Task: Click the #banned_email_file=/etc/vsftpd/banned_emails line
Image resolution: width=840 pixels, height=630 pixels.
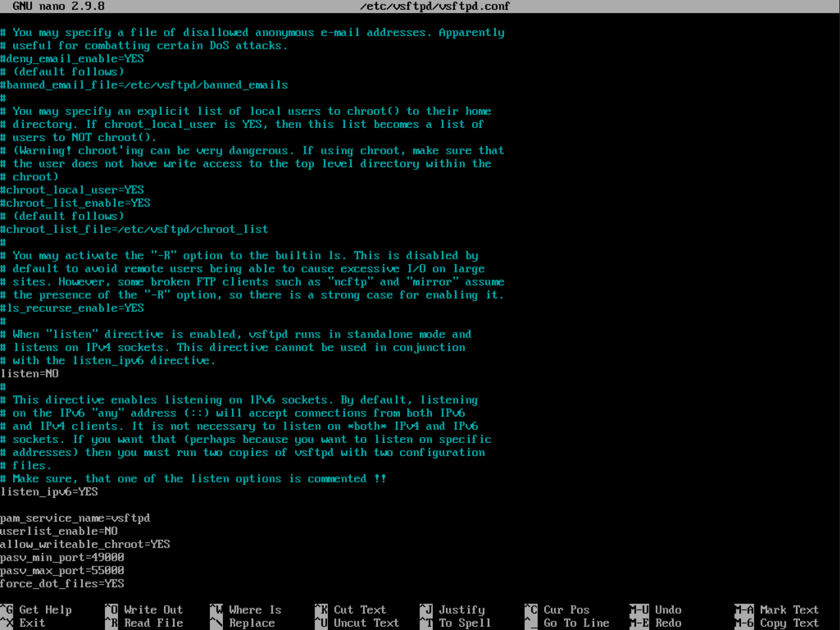Action: (x=144, y=85)
